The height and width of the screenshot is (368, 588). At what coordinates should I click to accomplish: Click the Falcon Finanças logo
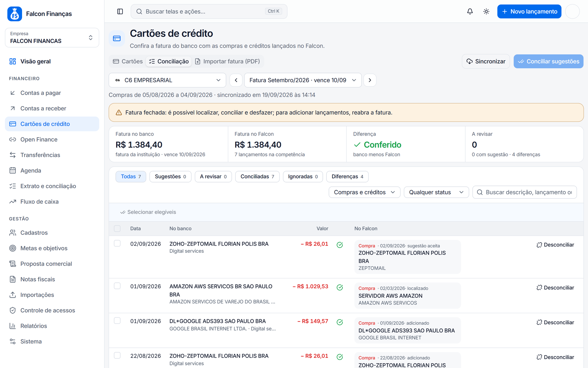(15, 14)
